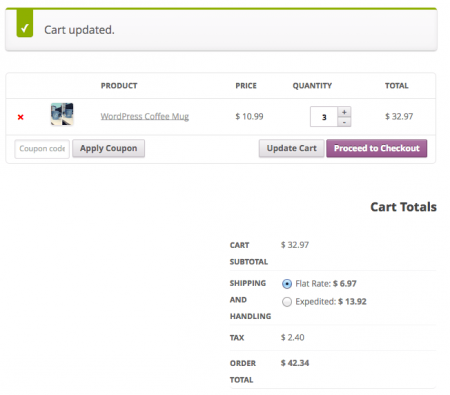Click the CART SUBTOTAL label

[x=249, y=253]
